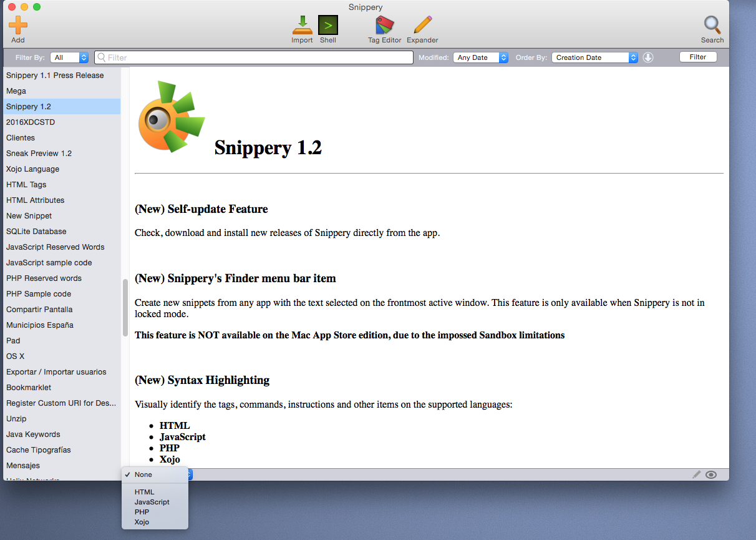The image size is (756, 540).
Task: Click the Xojo bullet in supported languages
Action: coord(170,459)
